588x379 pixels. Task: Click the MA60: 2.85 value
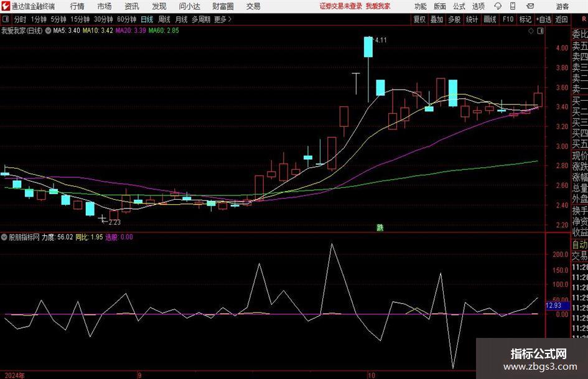click(x=164, y=30)
